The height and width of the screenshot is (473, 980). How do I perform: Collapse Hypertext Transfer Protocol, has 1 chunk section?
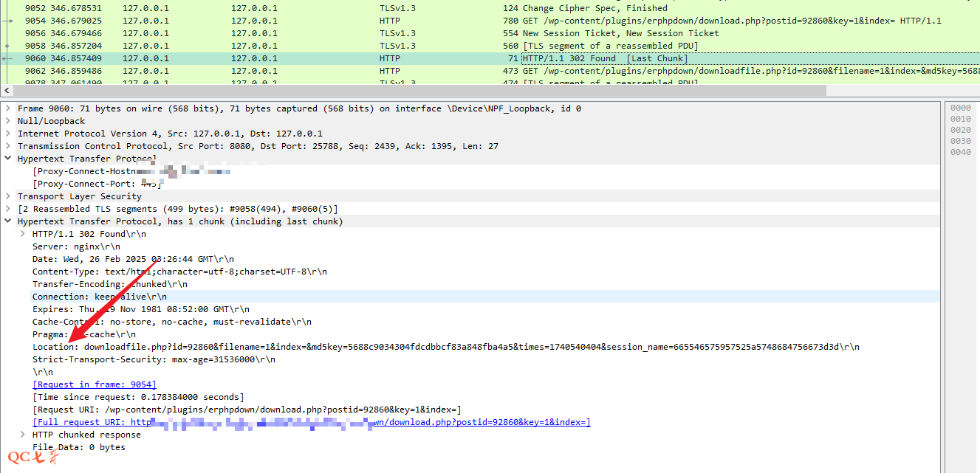click(8, 221)
